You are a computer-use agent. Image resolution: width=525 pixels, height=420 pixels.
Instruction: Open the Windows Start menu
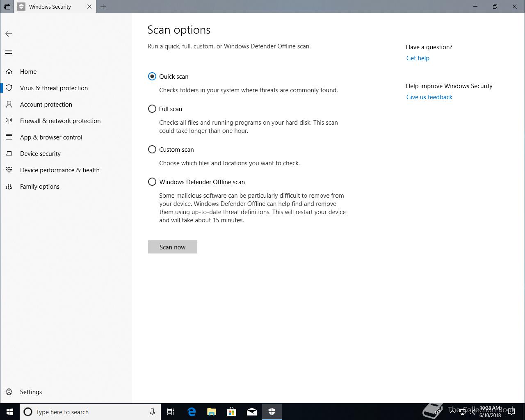click(10, 412)
